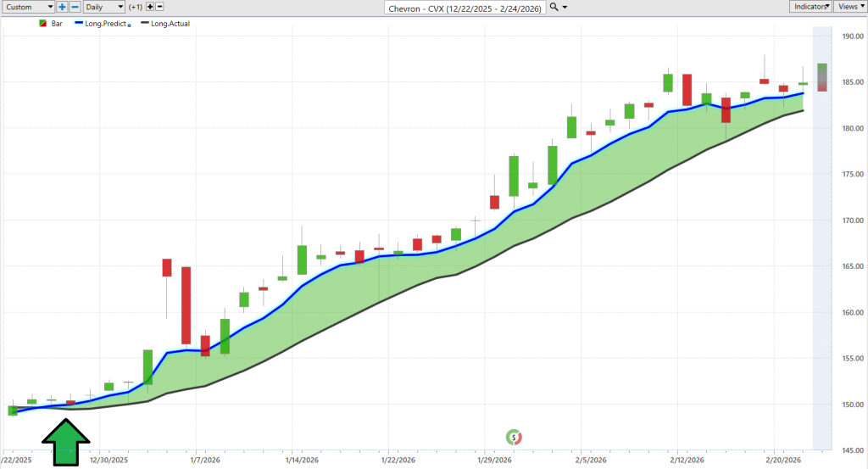
Task: Click the 2/5/2026 date axis label
Action: pyautogui.click(x=591, y=461)
